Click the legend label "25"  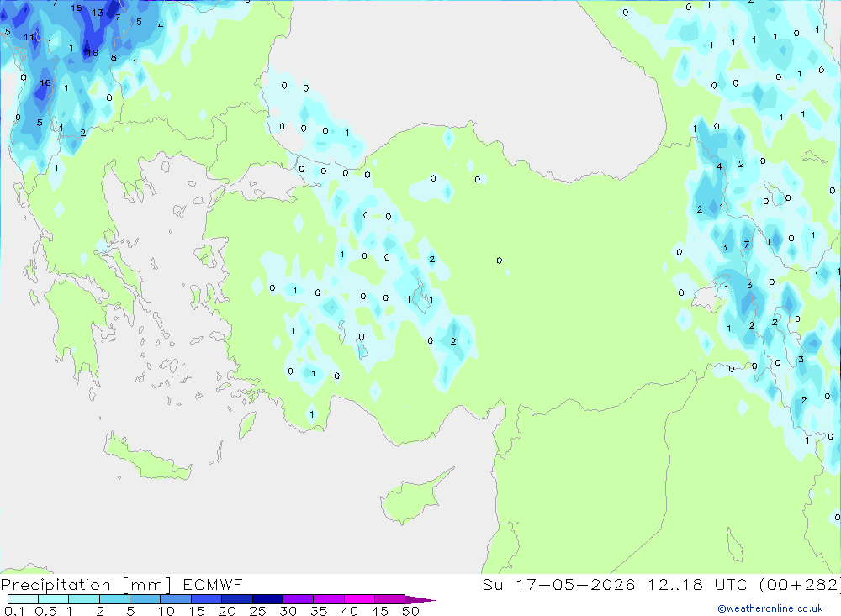point(257,611)
